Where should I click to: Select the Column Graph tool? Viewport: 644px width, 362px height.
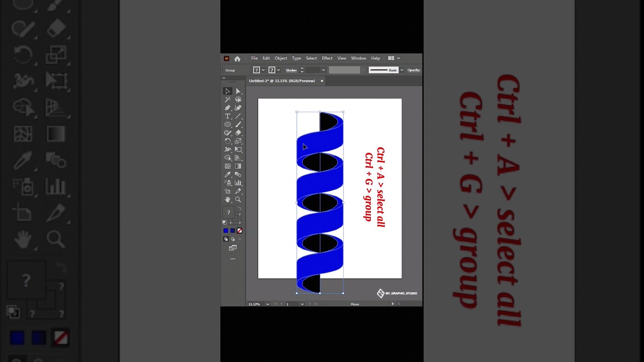click(238, 183)
